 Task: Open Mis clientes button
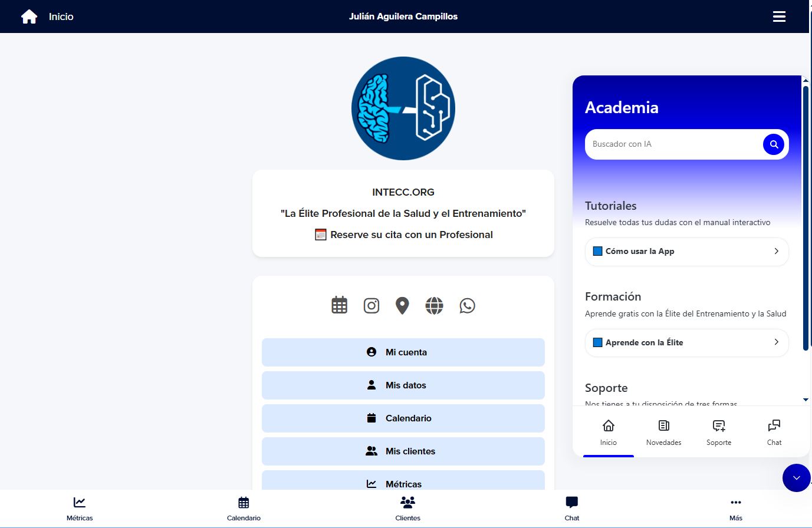pyautogui.click(x=403, y=451)
